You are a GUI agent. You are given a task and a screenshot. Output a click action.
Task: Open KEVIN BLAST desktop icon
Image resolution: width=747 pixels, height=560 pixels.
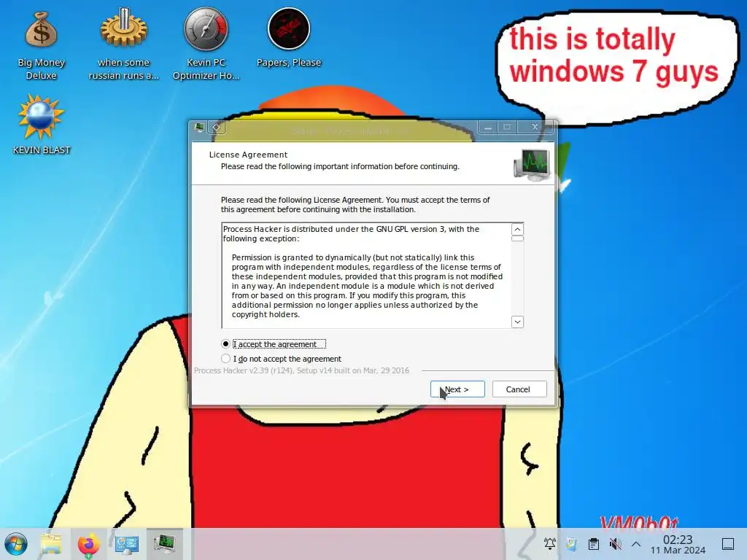tap(41, 125)
